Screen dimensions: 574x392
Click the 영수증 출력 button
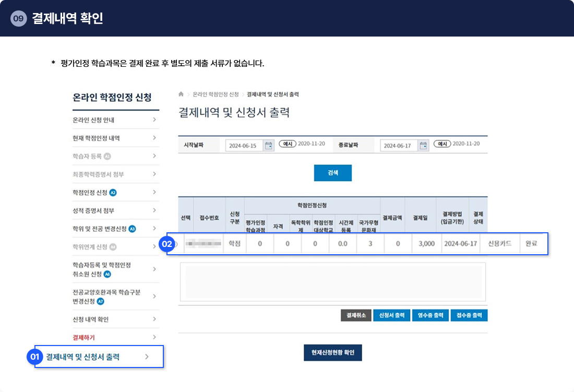[430, 315]
